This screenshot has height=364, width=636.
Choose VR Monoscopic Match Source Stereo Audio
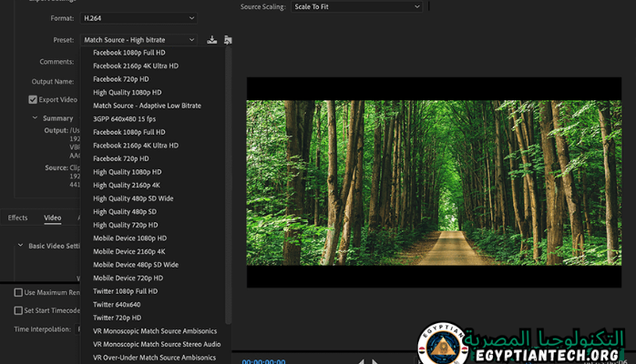click(156, 344)
